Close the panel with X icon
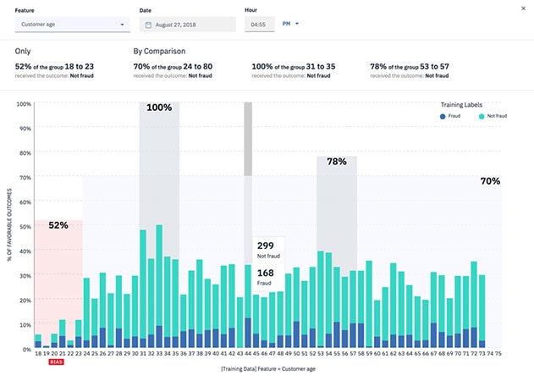The height and width of the screenshot is (392, 534). [x=524, y=8]
